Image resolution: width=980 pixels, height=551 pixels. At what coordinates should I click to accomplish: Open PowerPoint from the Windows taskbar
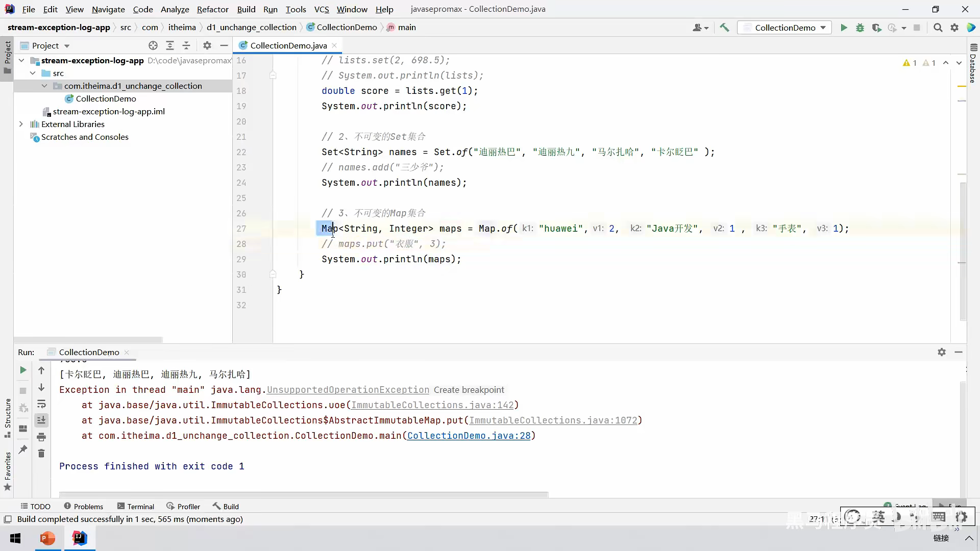tap(47, 538)
